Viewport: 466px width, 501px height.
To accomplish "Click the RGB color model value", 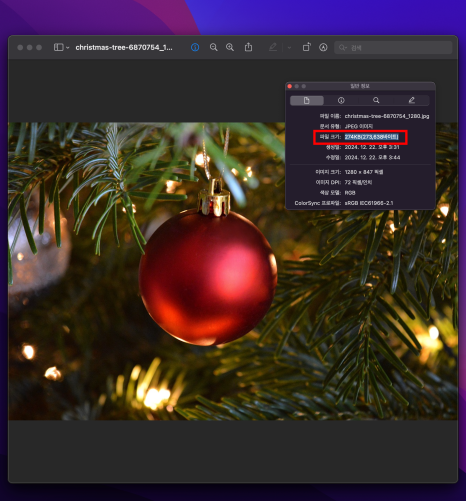I will pos(350,193).
